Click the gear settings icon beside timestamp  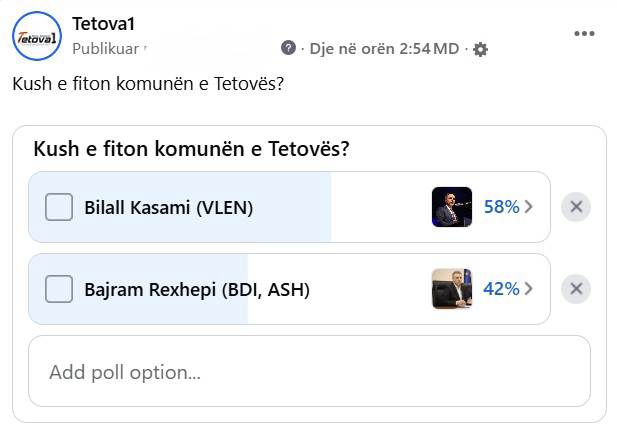pyautogui.click(x=480, y=49)
